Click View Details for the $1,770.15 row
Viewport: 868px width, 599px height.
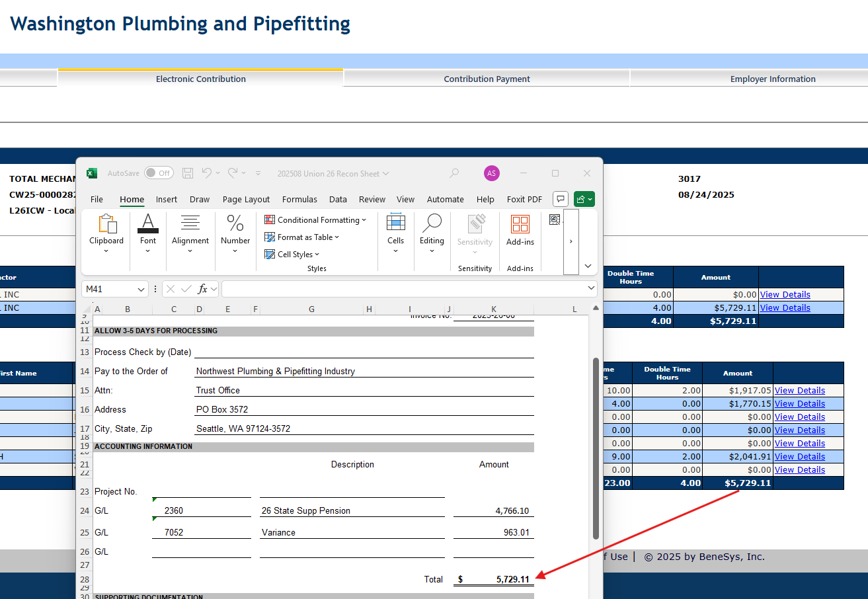[x=800, y=404]
